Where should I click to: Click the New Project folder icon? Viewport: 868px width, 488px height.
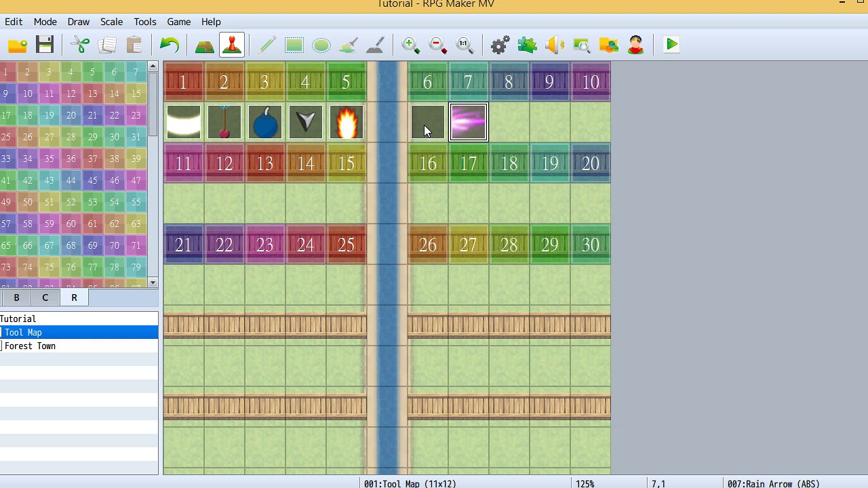pyautogui.click(x=18, y=45)
